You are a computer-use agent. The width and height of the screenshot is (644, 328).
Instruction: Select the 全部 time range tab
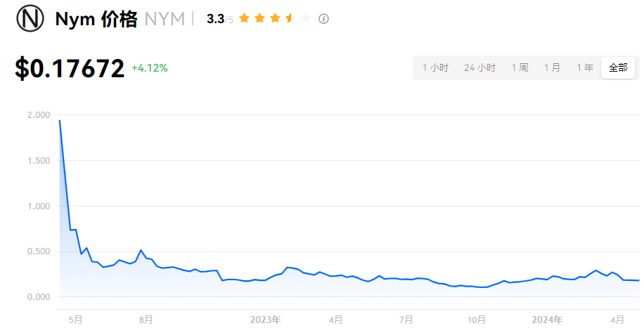[618, 68]
